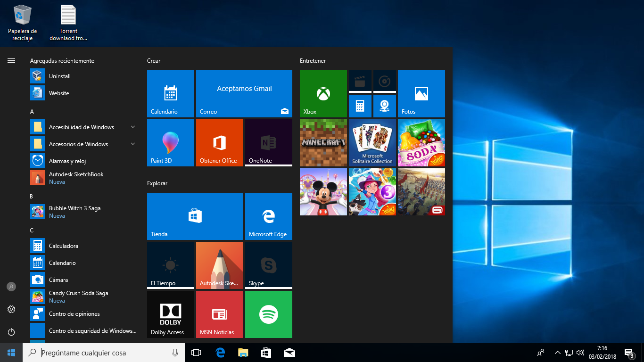Open the small Movies clapperboard tile
The height and width of the screenshot is (362, 644).
(x=360, y=82)
